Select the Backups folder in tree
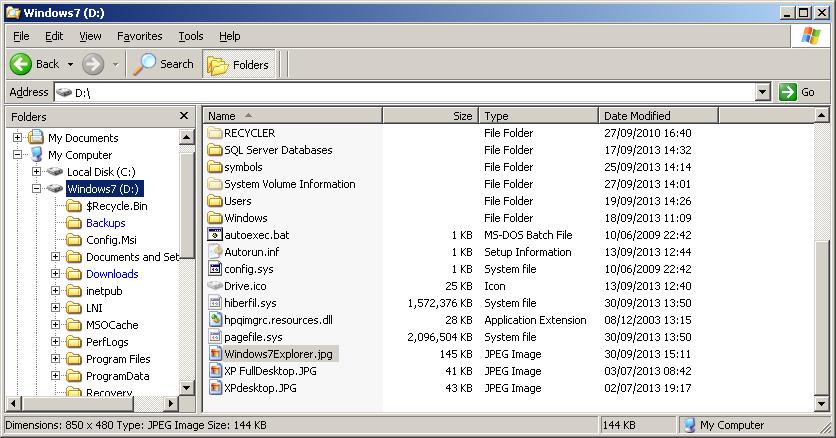Viewport: 836px width, 438px height. point(106,223)
